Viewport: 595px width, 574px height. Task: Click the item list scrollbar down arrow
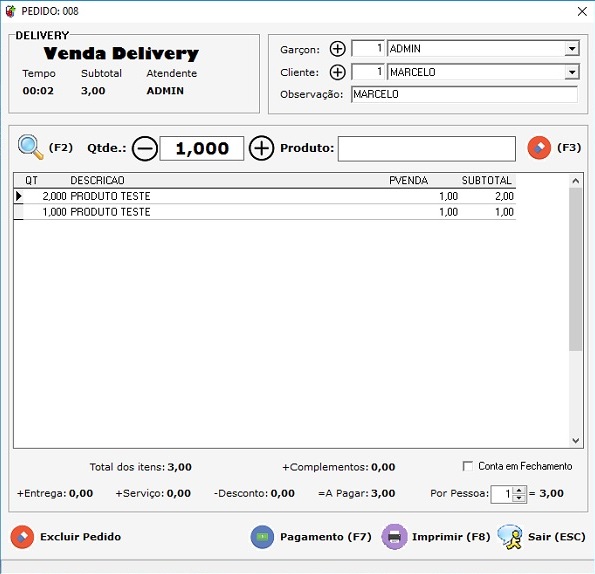pos(576,440)
